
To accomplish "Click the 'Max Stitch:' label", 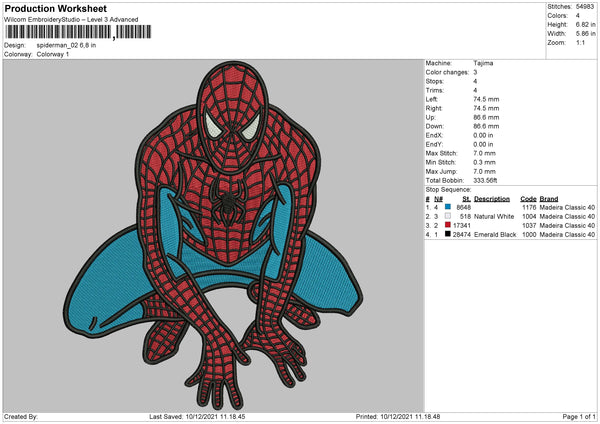I will [441, 153].
